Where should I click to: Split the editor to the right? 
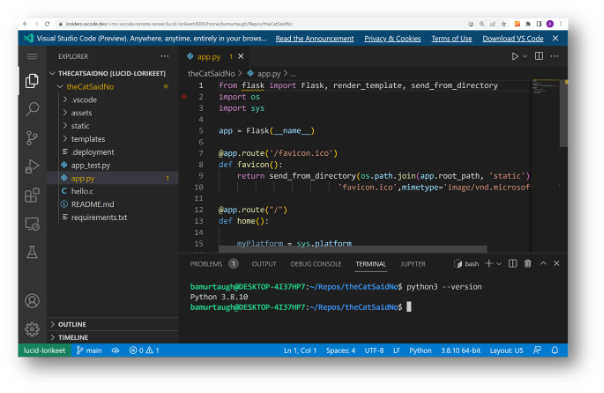(x=539, y=56)
